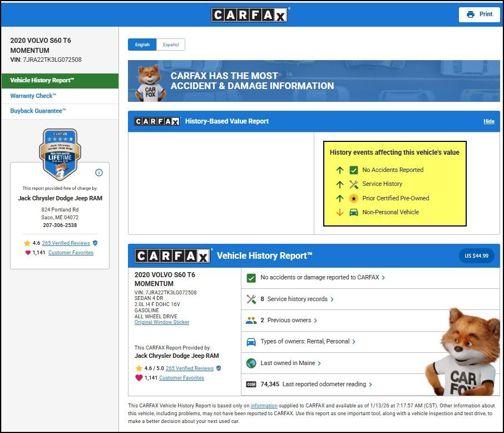Switch report language to Español
Screen dimensions: 504x433
pos(171,45)
